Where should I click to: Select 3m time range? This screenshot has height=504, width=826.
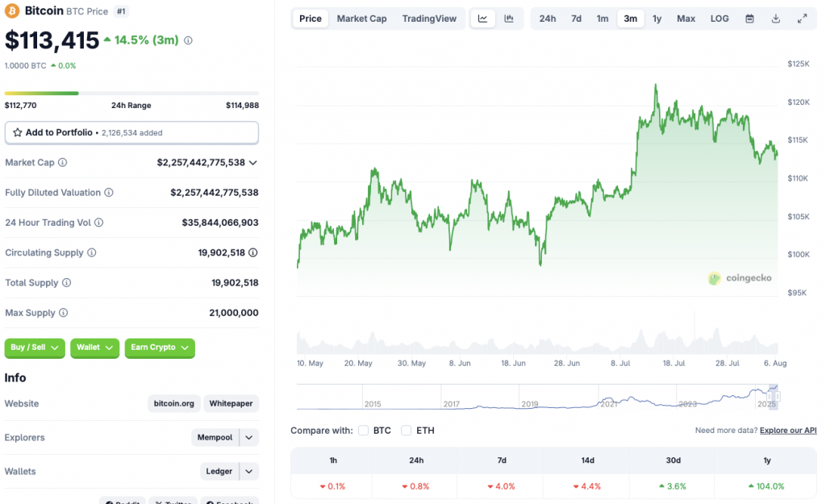631,19
